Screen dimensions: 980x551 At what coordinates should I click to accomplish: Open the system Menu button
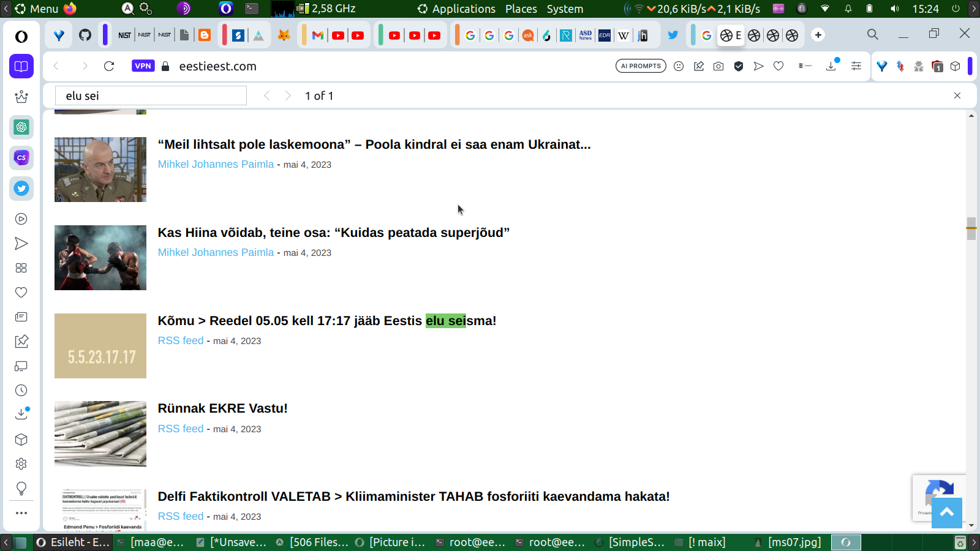click(x=36, y=9)
